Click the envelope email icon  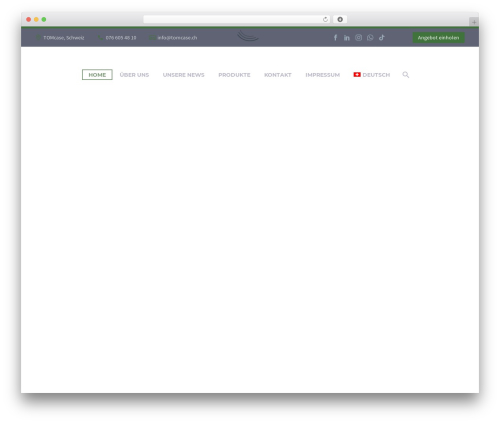[x=152, y=38]
